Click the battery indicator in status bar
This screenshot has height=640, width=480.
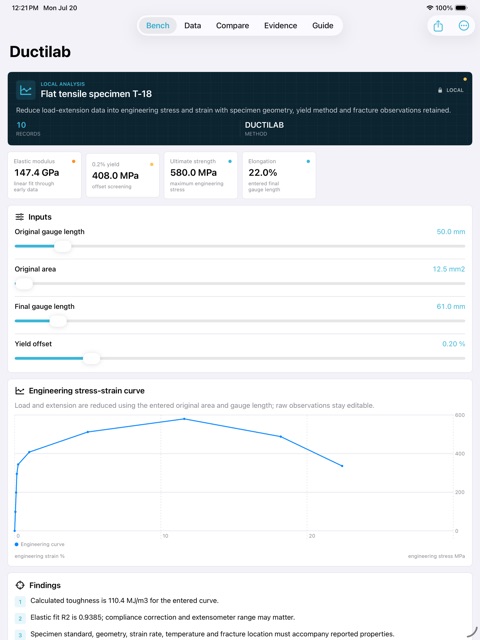point(461,8)
